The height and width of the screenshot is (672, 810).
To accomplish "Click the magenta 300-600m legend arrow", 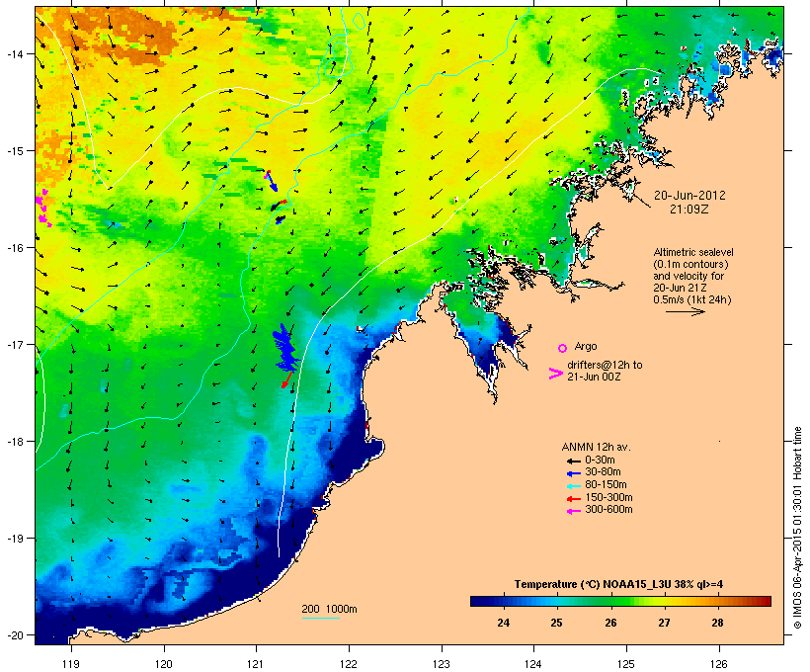I will 573,511.
